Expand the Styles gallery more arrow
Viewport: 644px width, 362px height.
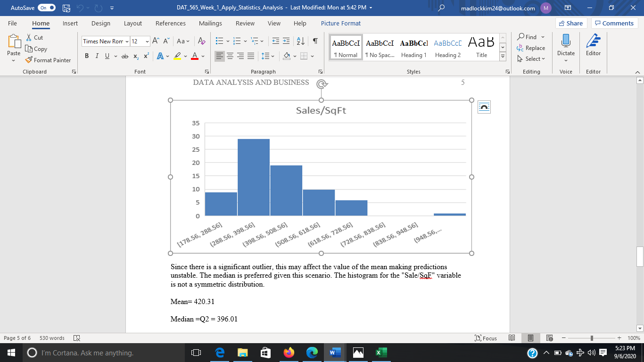[503, 57]
